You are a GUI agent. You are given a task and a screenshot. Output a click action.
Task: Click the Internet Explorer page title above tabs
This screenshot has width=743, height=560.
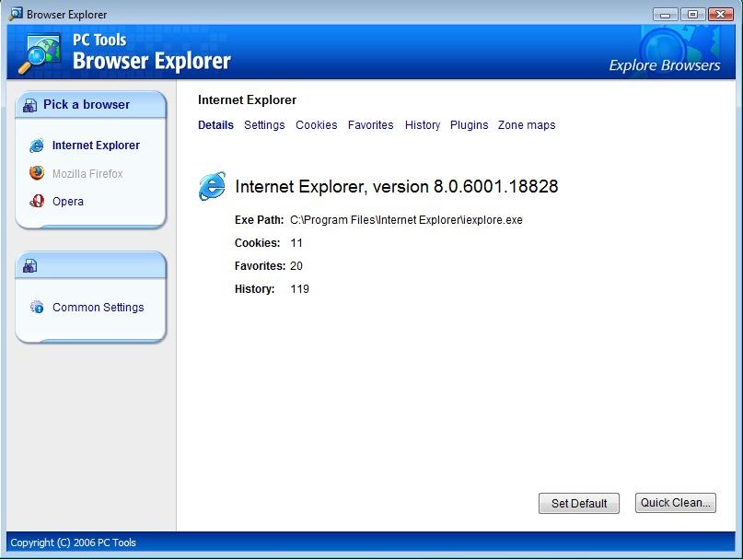coord(247,100)
